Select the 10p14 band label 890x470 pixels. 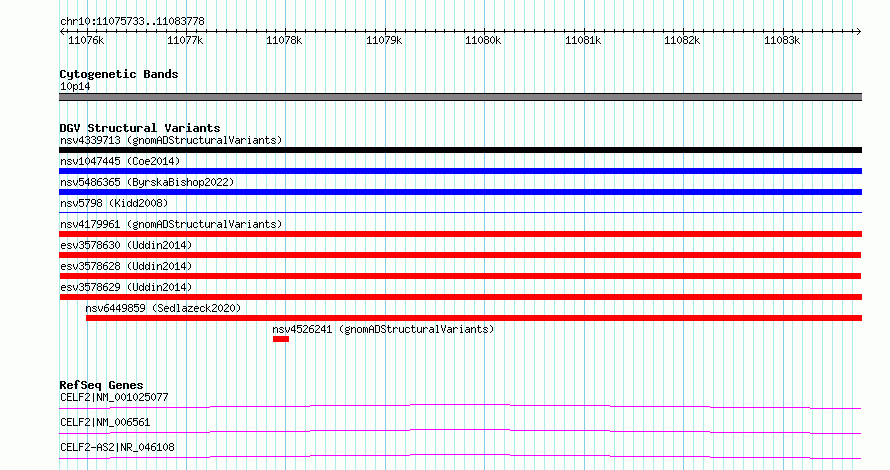point(75,87)
